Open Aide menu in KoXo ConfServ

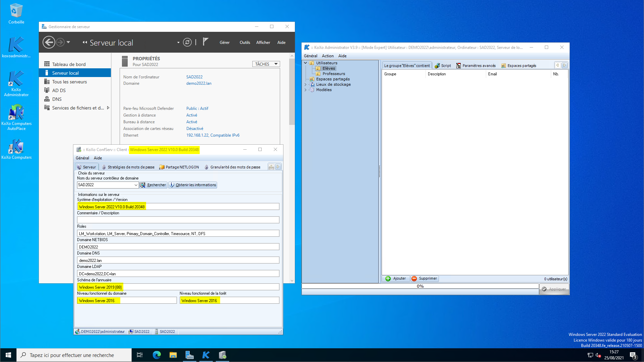pyautogui.click(x=98, y=158)
